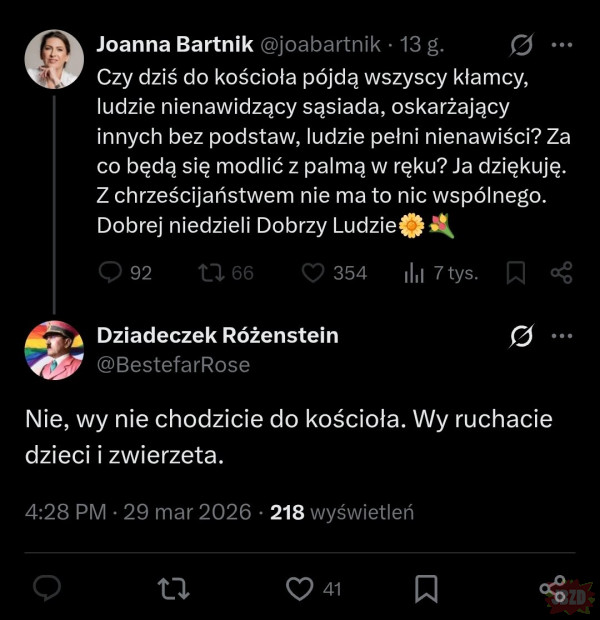Open more options for Joanna Bartnik tweet
The image size is (600, 620).
(x=562, y=45)
